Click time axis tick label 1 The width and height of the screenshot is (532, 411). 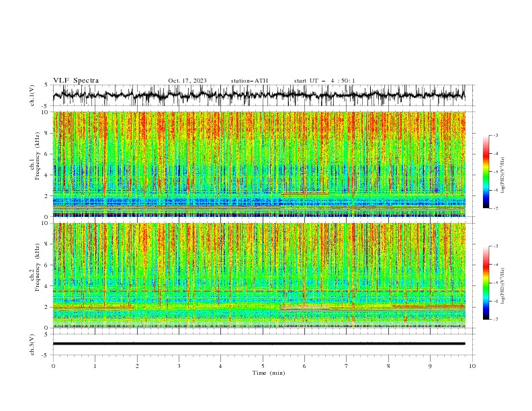(x=95, y=366)
